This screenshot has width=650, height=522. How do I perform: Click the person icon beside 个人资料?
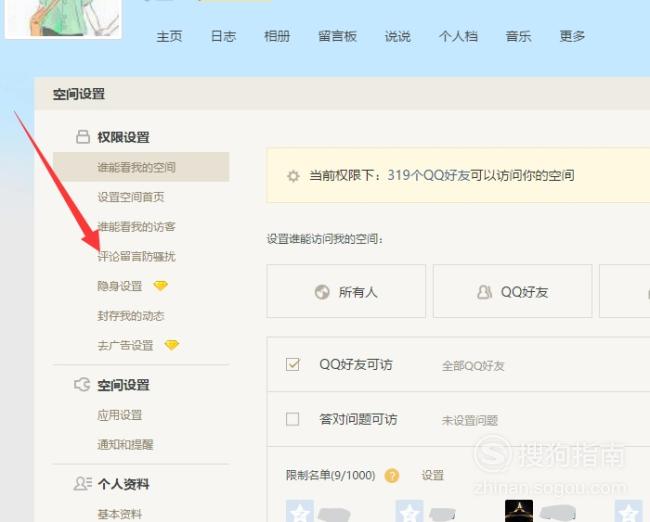82,483
